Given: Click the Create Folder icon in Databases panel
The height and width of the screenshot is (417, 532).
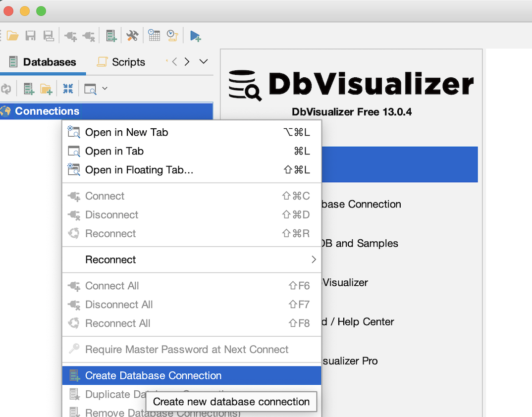Looking at the screenshot, I should coord(46,89).
